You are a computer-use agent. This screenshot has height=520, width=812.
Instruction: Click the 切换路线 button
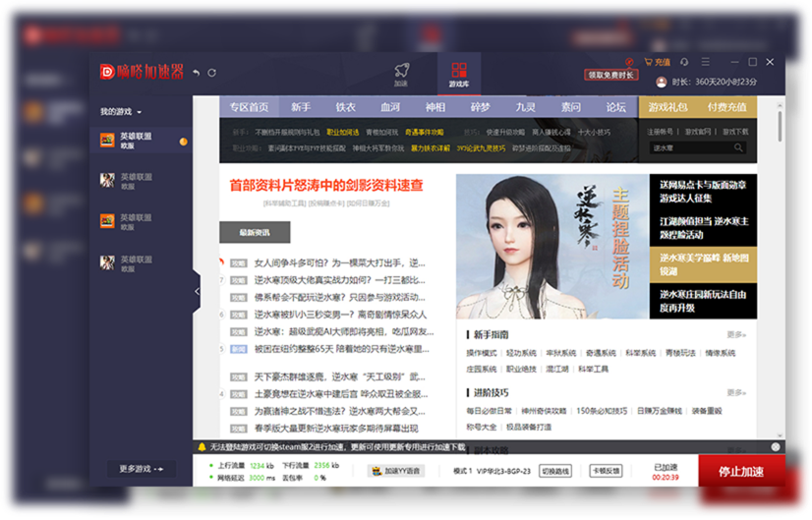point(555,471)
